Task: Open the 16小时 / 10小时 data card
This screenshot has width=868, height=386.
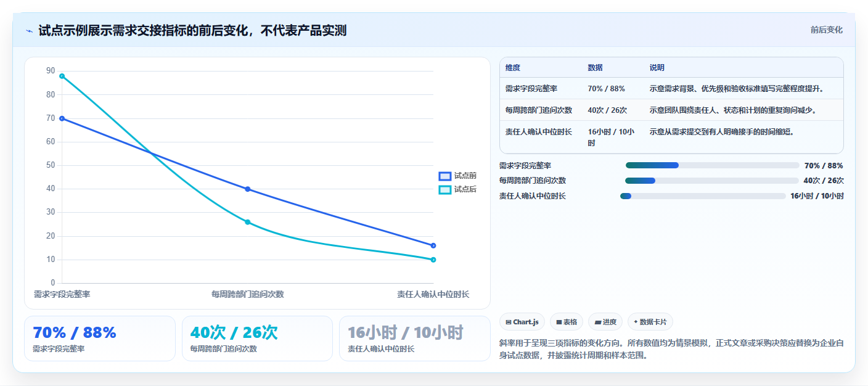Action: [415, 339]
